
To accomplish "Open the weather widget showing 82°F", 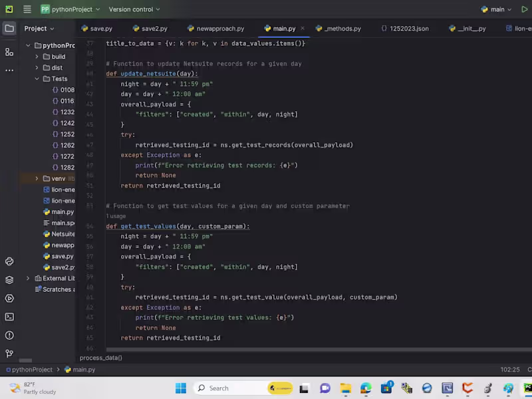I will tap(32, 388).
